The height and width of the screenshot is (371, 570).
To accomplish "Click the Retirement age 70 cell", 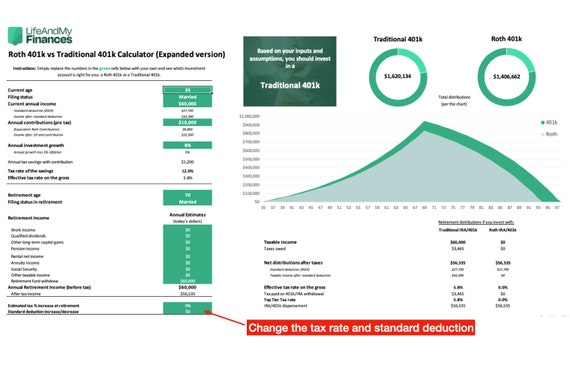I will (187, 194).
